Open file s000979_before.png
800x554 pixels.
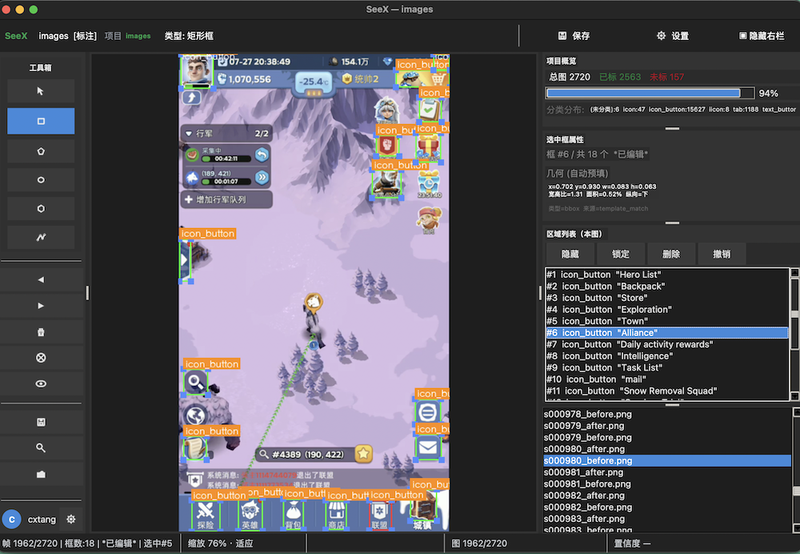(667, 438)
